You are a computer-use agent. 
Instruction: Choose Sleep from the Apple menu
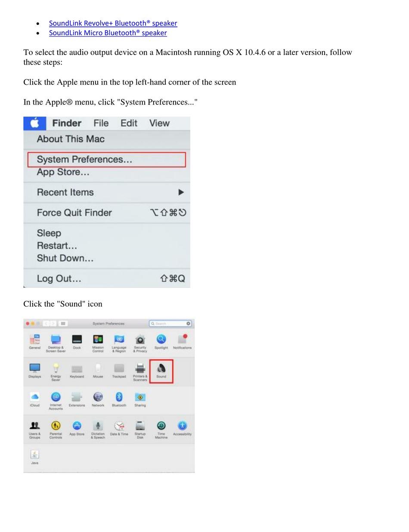tap(49, 233)
